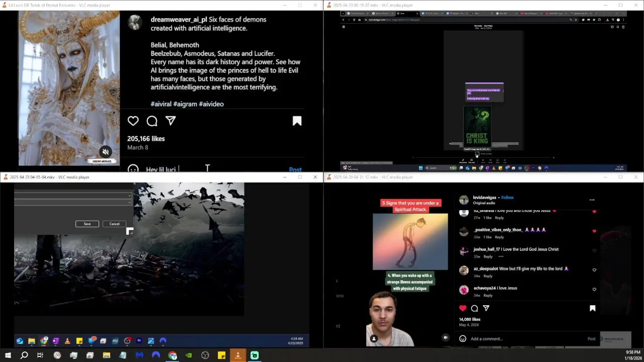
Task: Follow levidavelgaa
Action: pyautogui.click(x=507, y=198)
